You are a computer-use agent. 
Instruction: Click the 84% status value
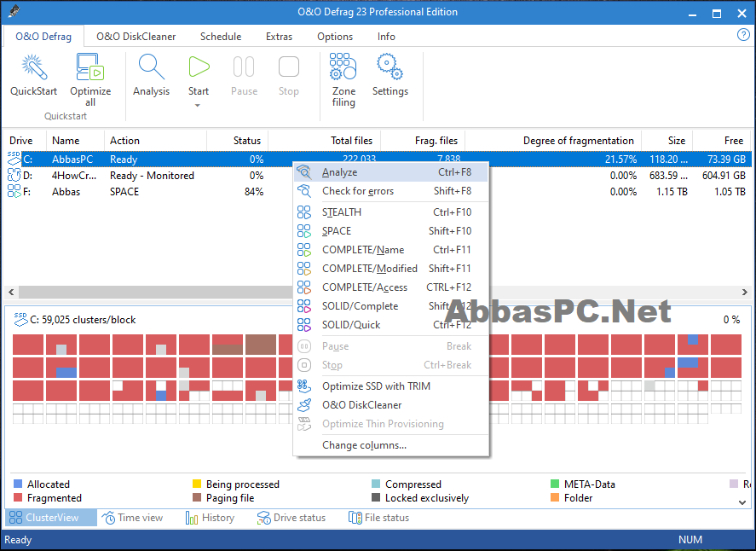[x=254, y=192]
